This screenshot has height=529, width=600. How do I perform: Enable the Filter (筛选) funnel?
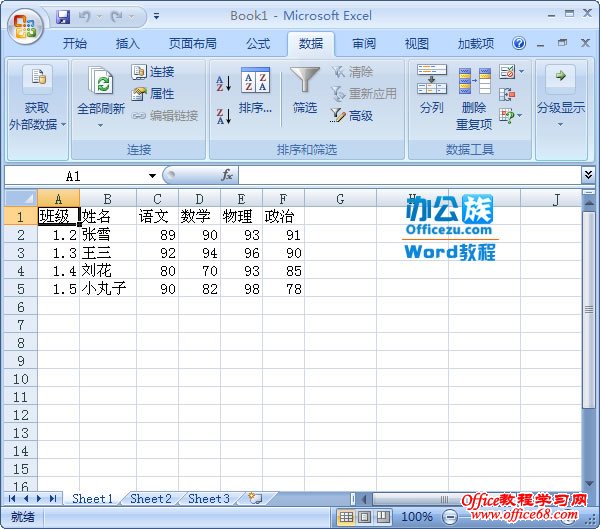[x=305, y=92]
